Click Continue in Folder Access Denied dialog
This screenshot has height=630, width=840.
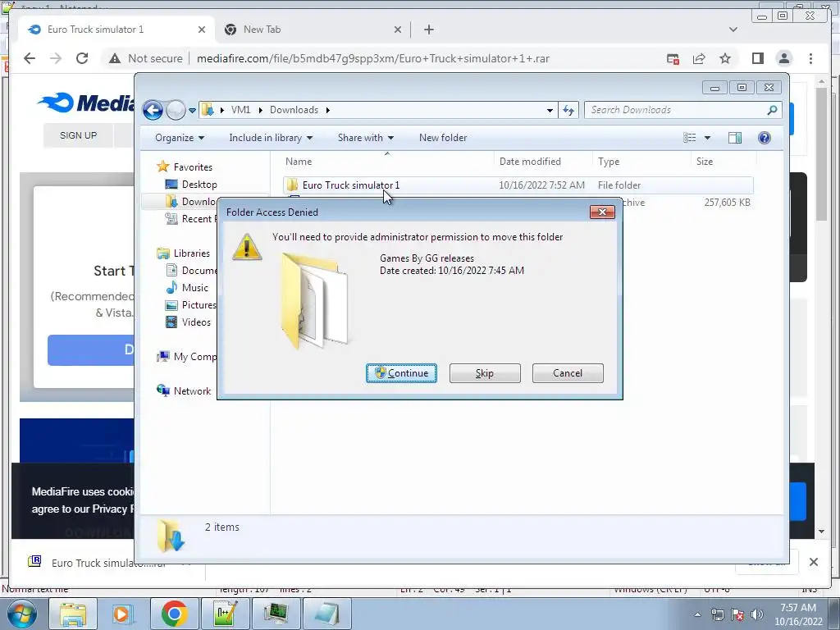pyautogui.click(x=401, y=373)
